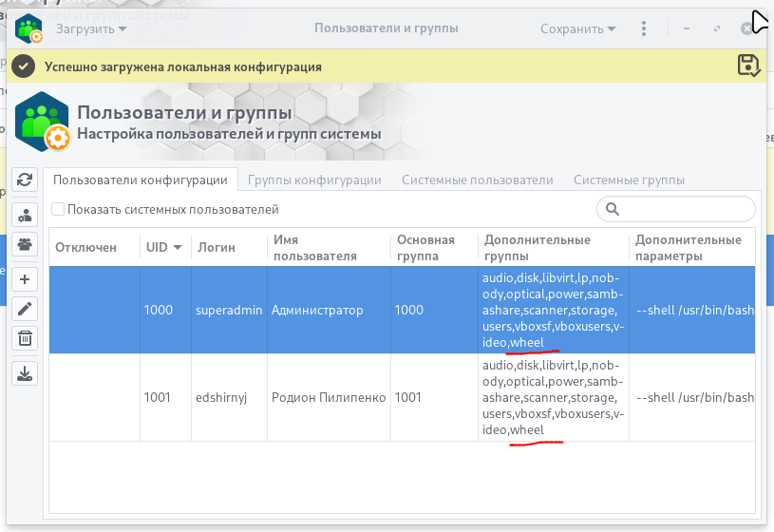Click the user settings icon with gear
Viewport: 774px width, 532px height.
26,214
